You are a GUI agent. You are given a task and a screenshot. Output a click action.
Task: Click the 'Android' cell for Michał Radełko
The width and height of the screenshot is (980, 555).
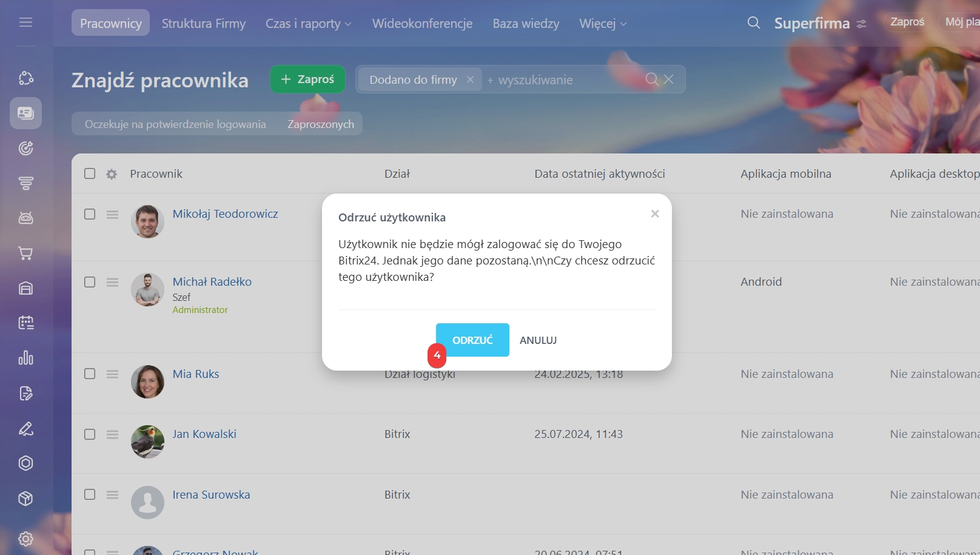pyautogui.click(x=761, y=282)
